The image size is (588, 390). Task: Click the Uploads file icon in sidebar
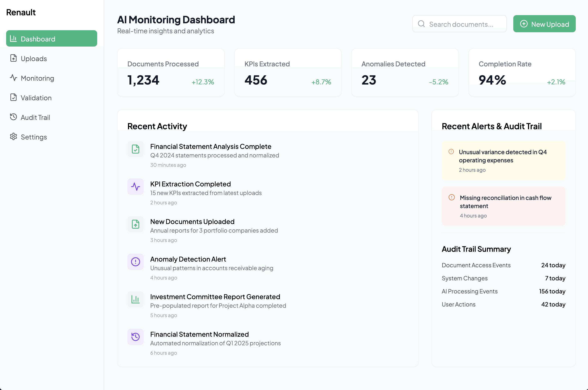[13, 58]
